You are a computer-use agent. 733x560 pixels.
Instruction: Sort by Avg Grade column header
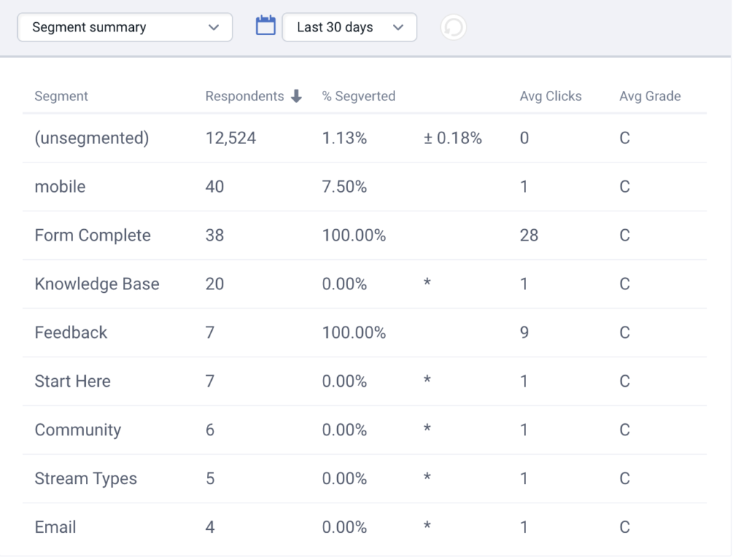[650, 96]
